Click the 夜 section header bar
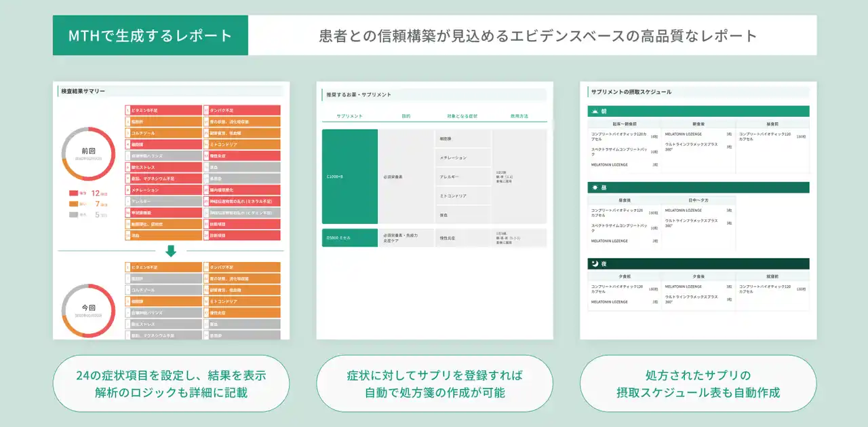868x427 pixels. 698,264
